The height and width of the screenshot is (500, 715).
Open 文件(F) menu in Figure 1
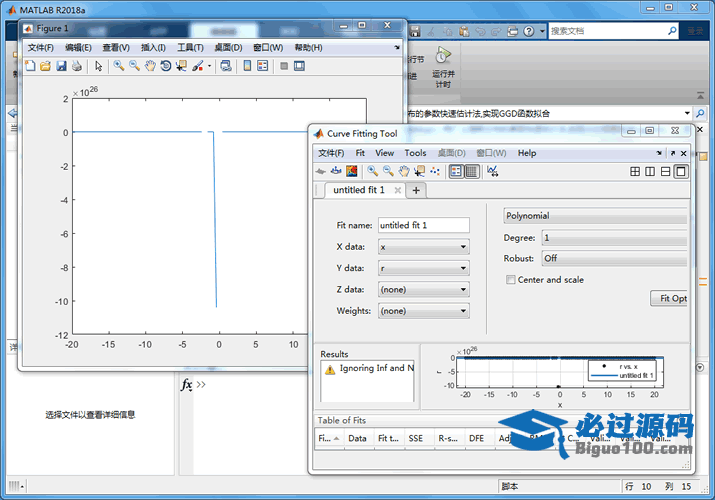pyautogui.click(x=41, y=47)
